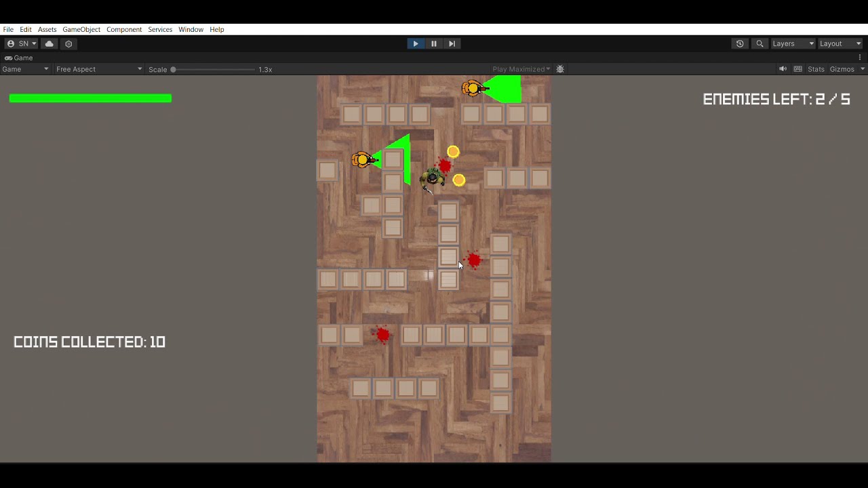Open the Component menu
Viewport: 868px width, 488px height.
pos(124,29)
